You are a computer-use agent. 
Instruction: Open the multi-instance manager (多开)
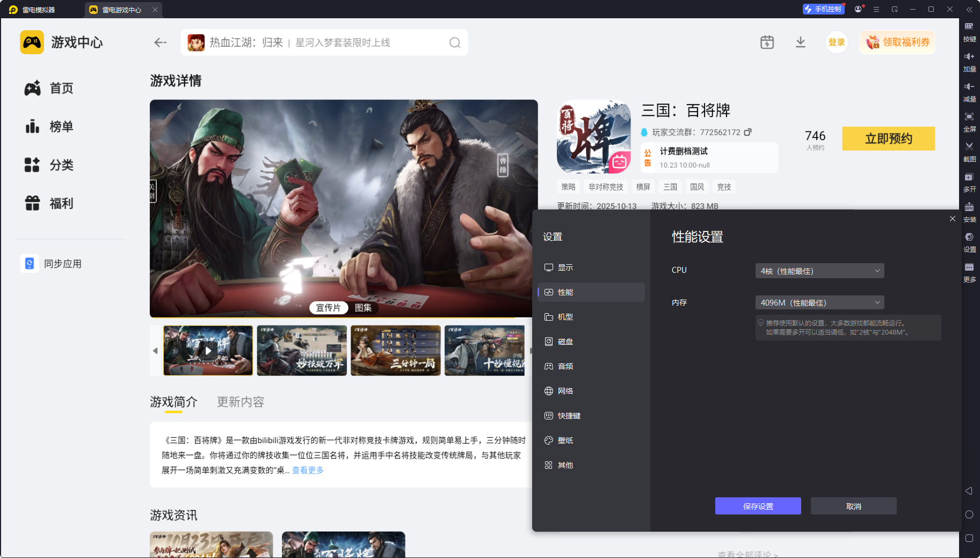tap(970, 183)
